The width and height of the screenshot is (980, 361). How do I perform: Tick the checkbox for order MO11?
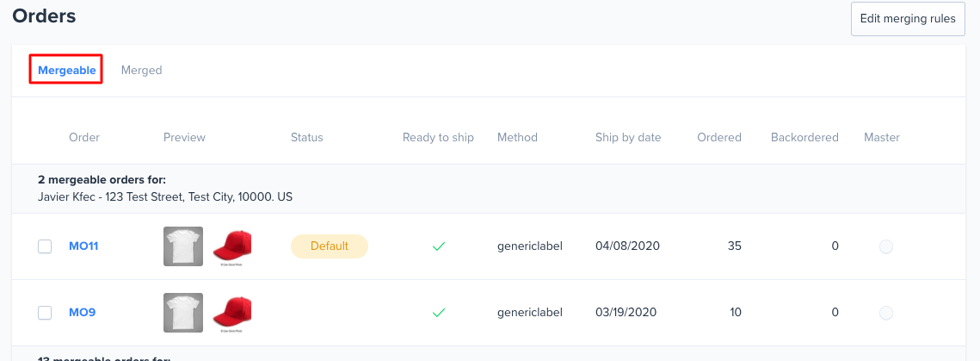coord(45,246)
